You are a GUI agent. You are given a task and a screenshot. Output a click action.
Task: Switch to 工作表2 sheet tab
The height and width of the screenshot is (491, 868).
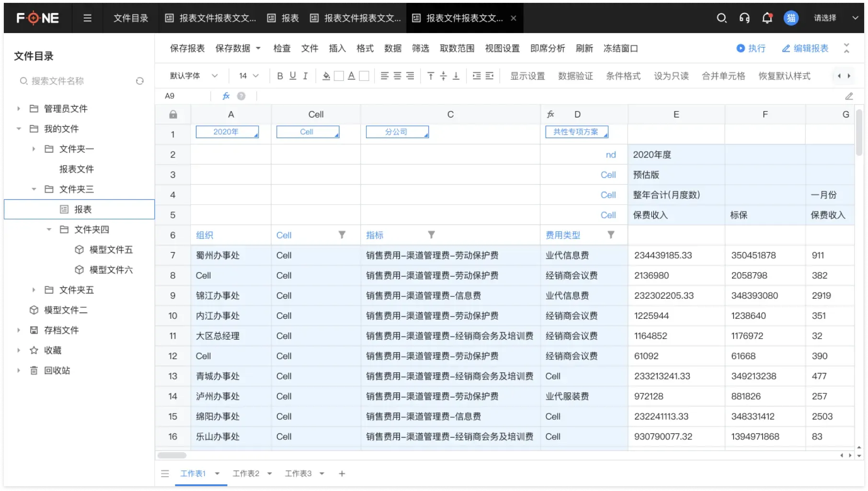[246, 473]
